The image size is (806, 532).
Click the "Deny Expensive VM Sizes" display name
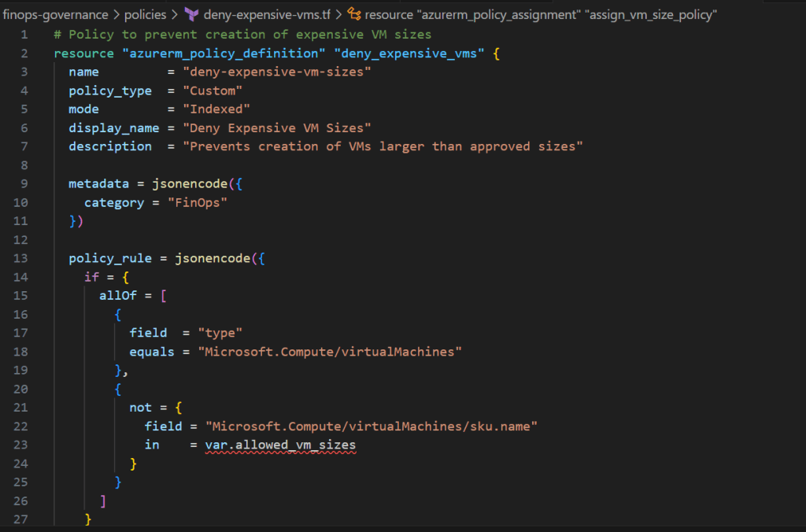pyautogui.click(x=276, y=127)
